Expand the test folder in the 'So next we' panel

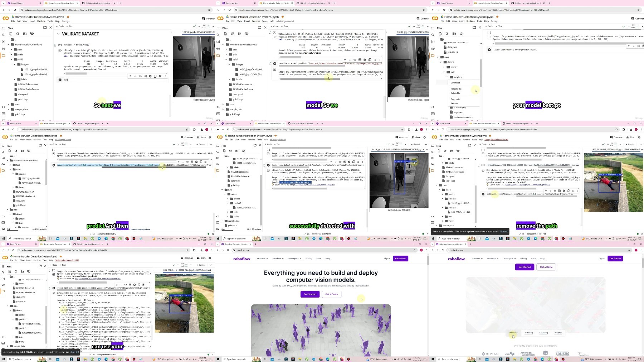click(12, 49)
